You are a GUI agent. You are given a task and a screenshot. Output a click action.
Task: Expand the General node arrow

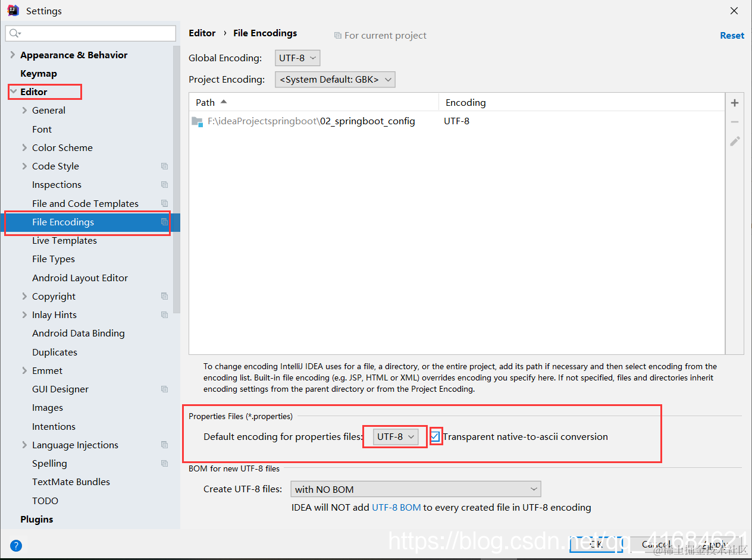24,110
